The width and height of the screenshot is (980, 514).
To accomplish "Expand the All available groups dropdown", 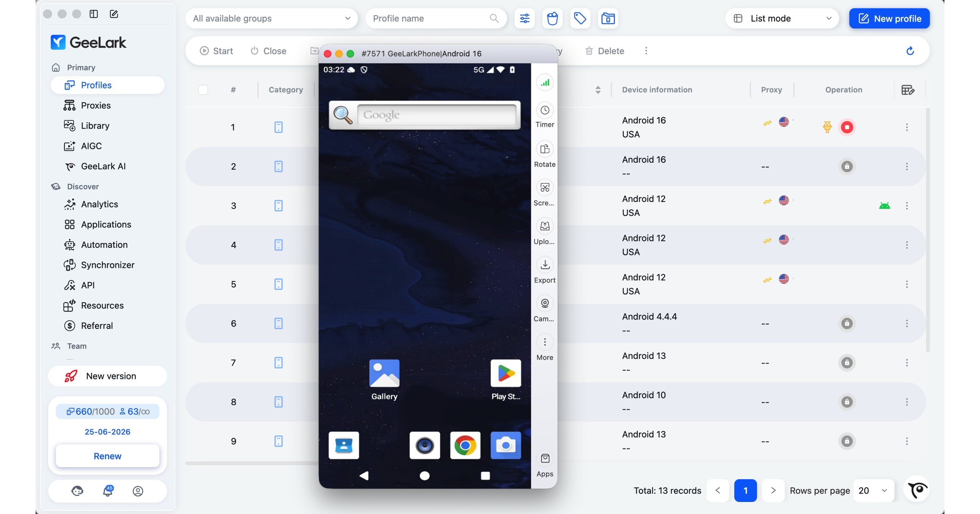I will 271,18.
